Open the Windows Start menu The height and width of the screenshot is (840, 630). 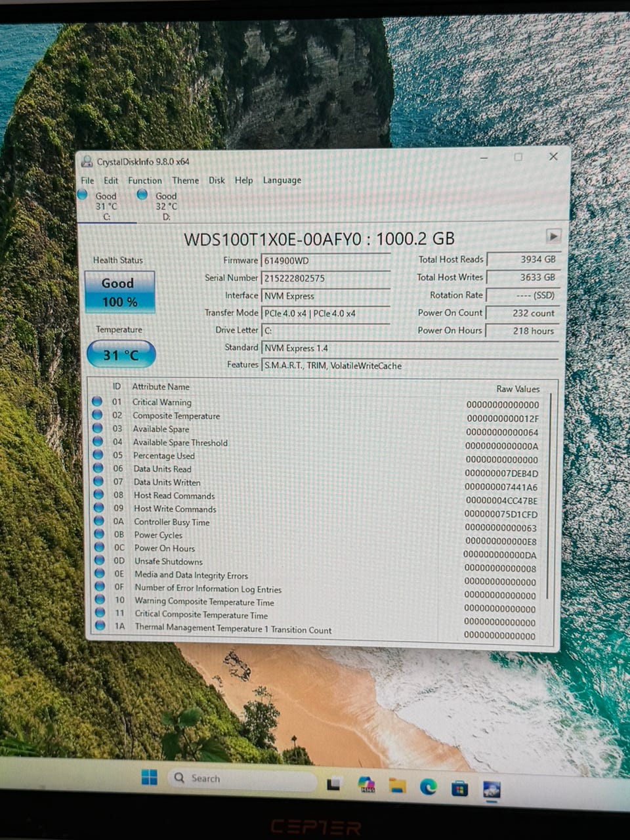tap(149, 777)
